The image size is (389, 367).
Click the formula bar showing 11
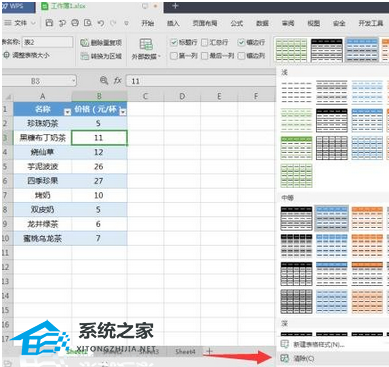(201, 81)
